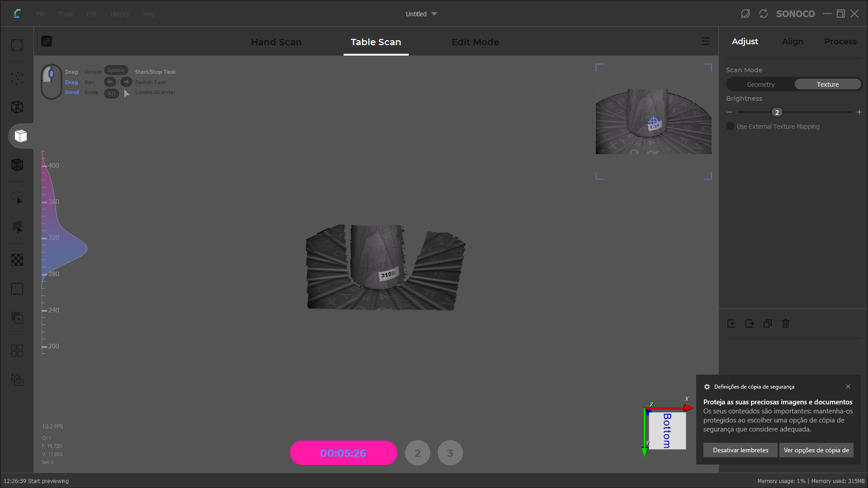This screenshot has width=868, height=488.
Task: Switch scan mode to Texture
Action: 827,84
